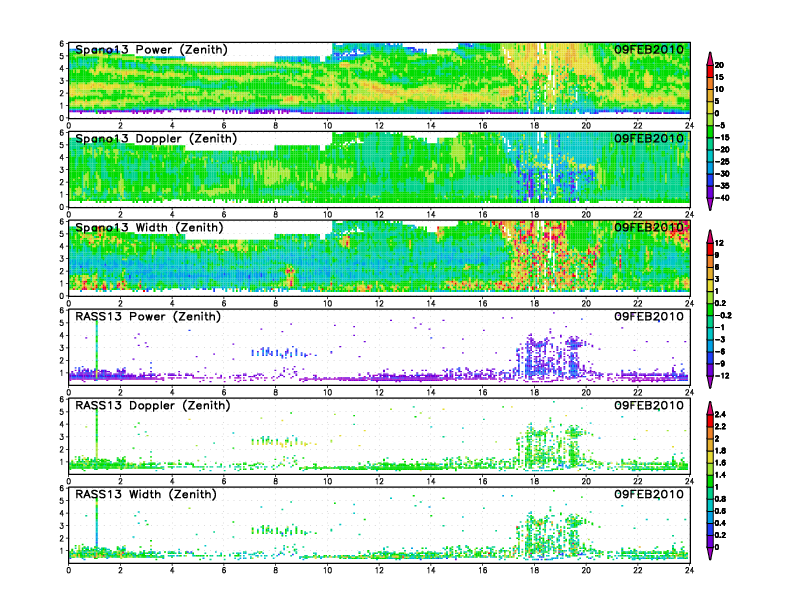
Task: Click the purple bottom arrow of the RASS colorbar
Action: (710, 553)
